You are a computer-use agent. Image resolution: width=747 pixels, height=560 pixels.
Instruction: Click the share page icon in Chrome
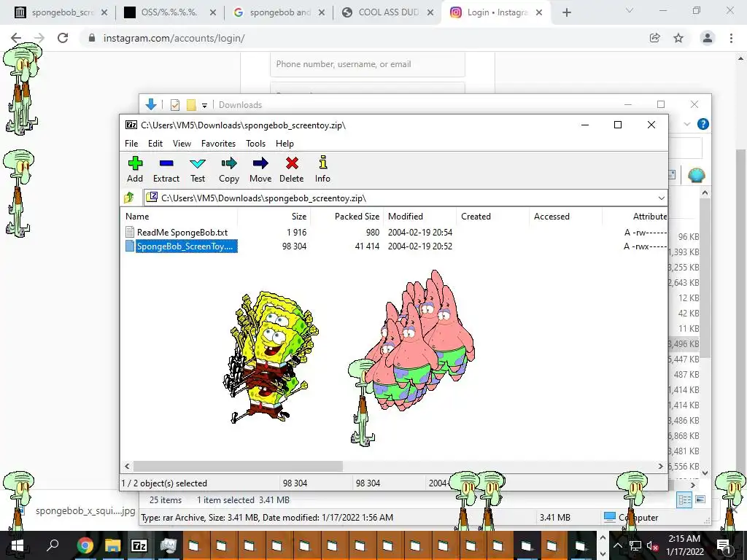(x=655, y=38)
